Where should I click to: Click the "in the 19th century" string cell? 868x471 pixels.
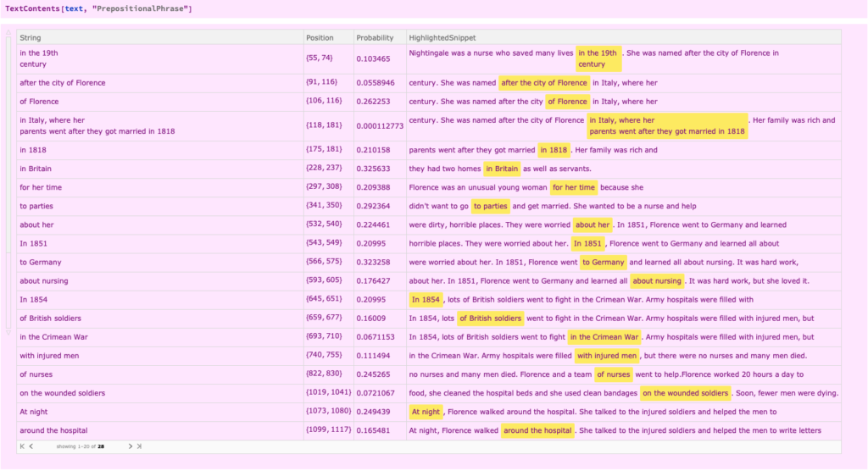39,58
